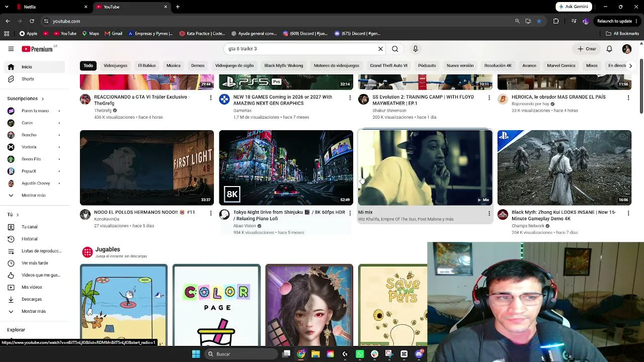Open options menu for the Mi mix card
The height and width of the screenshot is (362, 644).
pos(489,213)
